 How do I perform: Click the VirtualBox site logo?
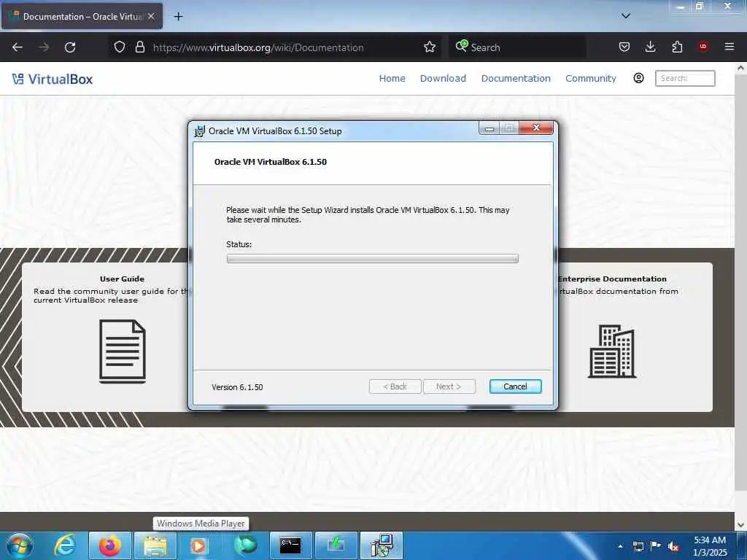pyautogui.click(x=53, y=79)
